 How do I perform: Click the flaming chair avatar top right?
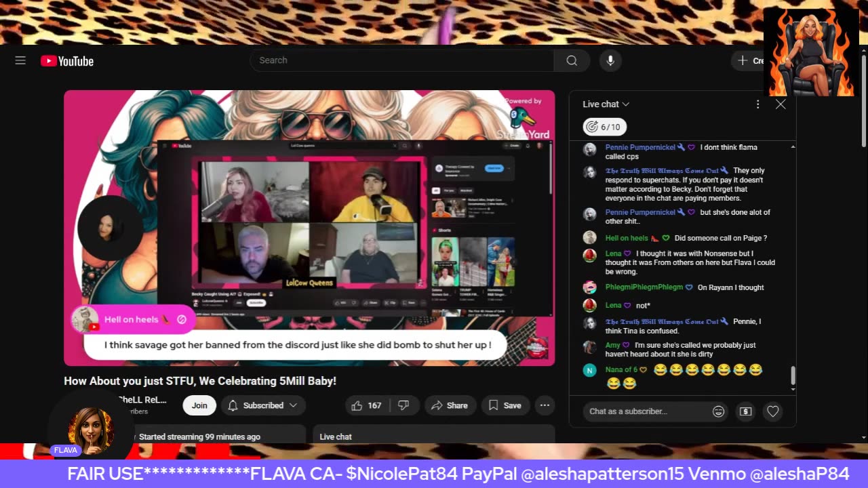click(811, 52)
